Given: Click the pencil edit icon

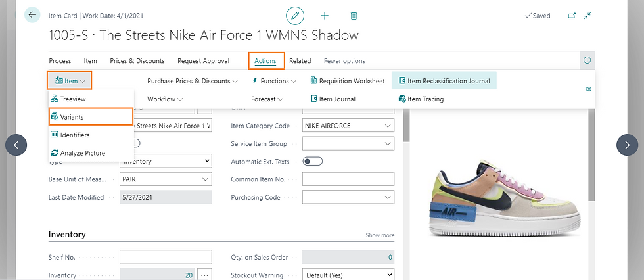Looking at the screenshot, I should click(x=295, y=16).
